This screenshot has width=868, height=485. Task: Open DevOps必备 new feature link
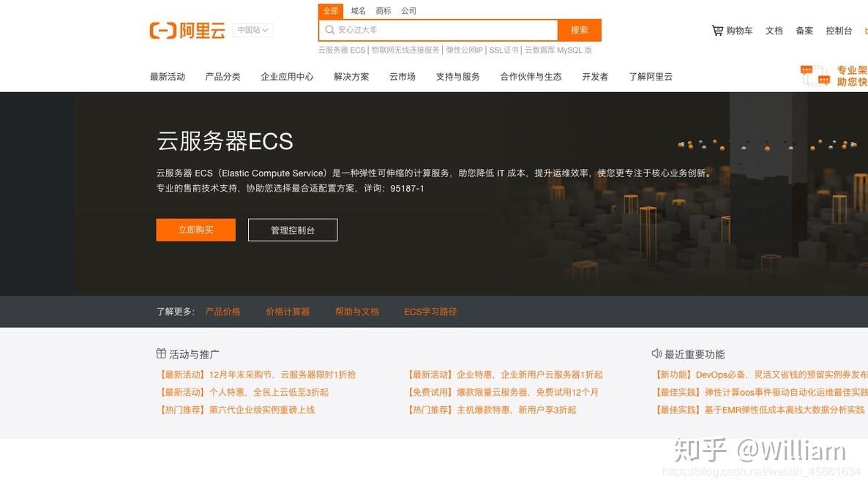760,375
